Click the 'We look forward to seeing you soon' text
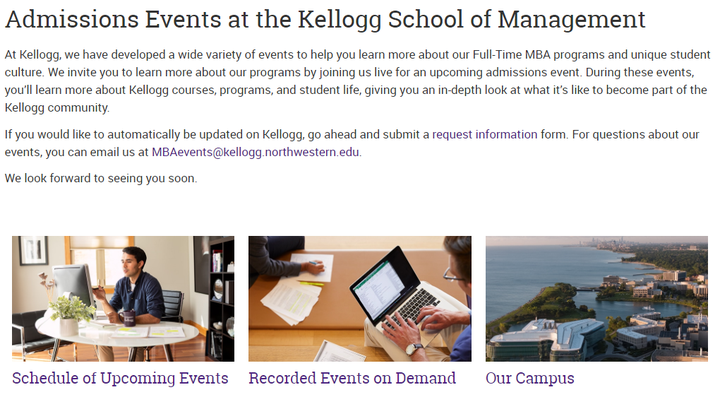720x397 pixels. point(101,178)
